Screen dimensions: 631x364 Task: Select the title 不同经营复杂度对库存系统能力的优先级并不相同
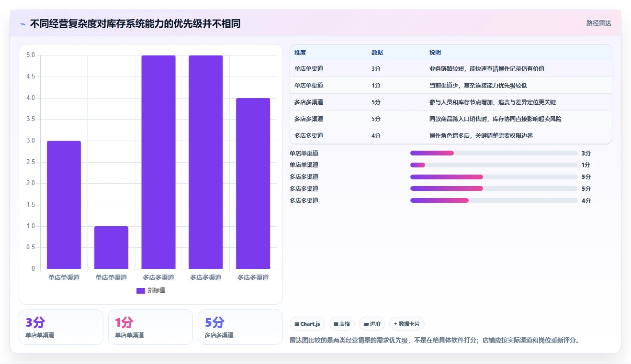coord(135,23)
